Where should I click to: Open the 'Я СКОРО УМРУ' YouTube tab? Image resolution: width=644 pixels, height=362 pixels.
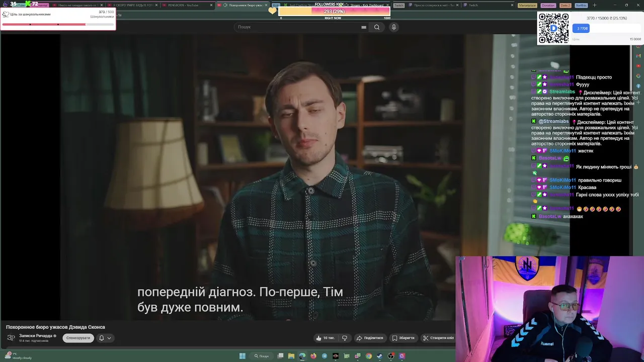click(x=132, y=5)
